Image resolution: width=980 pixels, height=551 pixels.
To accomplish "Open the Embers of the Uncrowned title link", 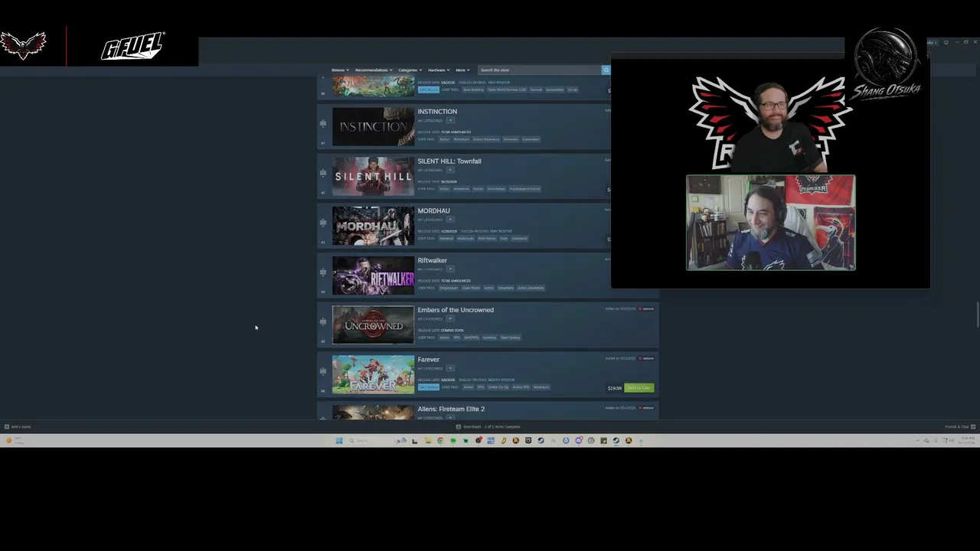I will (456, 310).
